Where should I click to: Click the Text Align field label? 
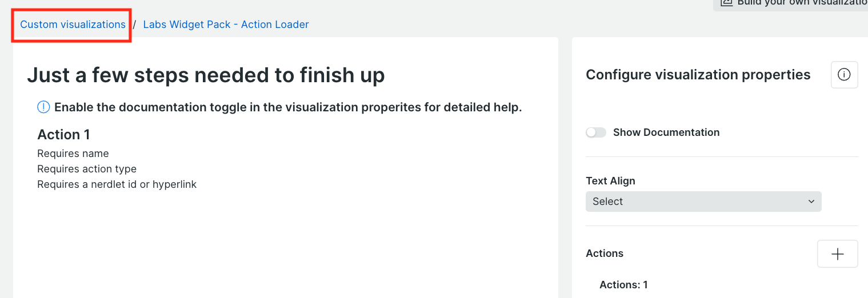[610, 181]
